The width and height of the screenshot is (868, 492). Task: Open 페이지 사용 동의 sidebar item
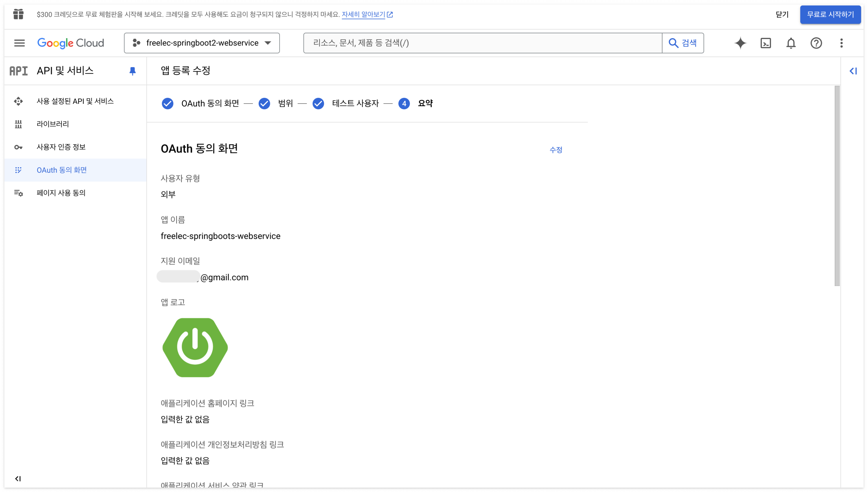pos(61,193)
